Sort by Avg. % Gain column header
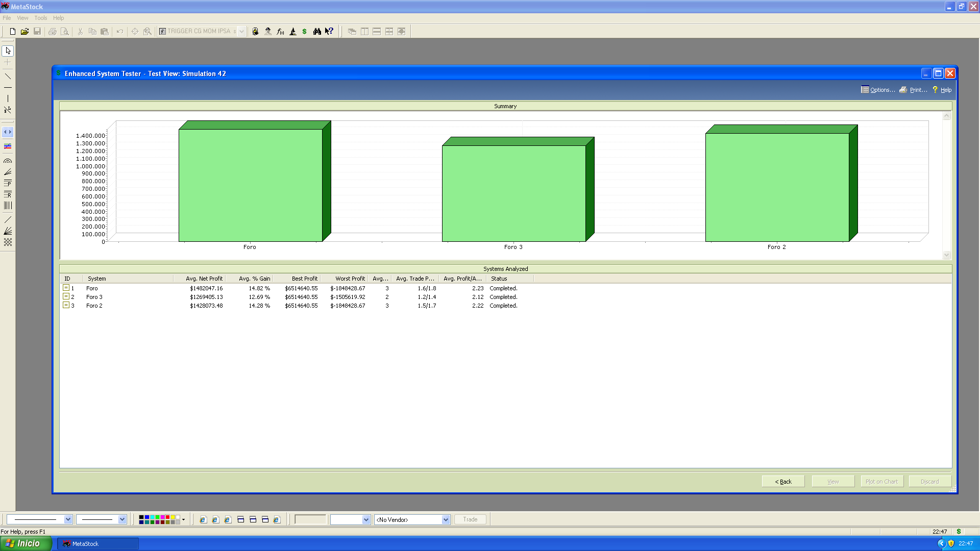980x551 pixels. point(249,279)
